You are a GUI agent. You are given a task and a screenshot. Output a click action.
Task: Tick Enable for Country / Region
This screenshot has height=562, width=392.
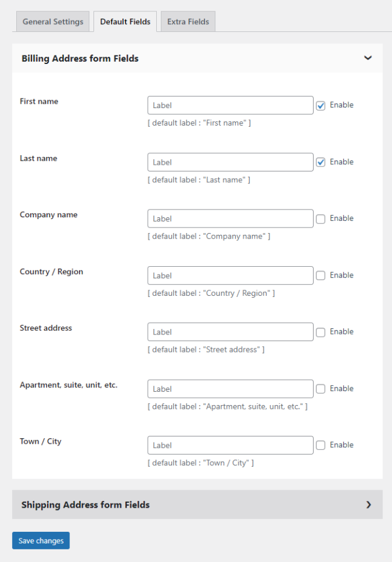(x=321, y=275)
